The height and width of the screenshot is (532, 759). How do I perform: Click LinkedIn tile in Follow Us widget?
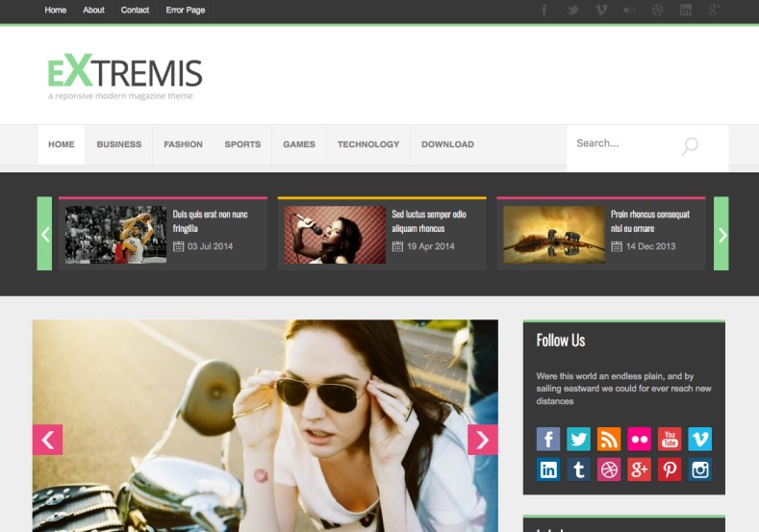click(x=548, y=469)
